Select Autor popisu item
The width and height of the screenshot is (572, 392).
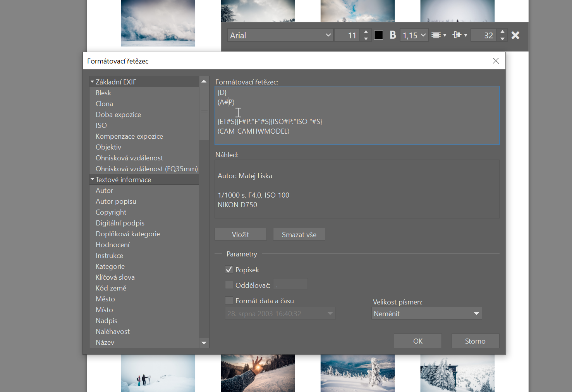click(x=144, y=201)
